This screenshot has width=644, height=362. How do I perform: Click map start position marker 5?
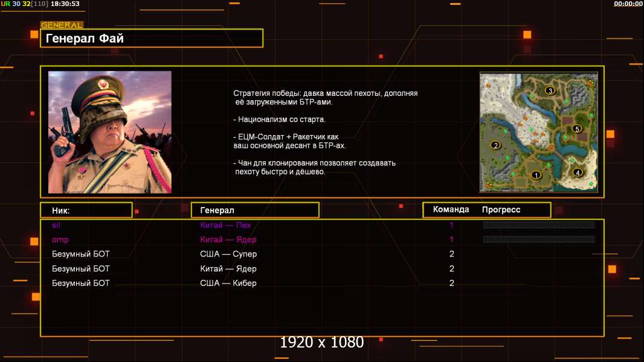point(577,129)
